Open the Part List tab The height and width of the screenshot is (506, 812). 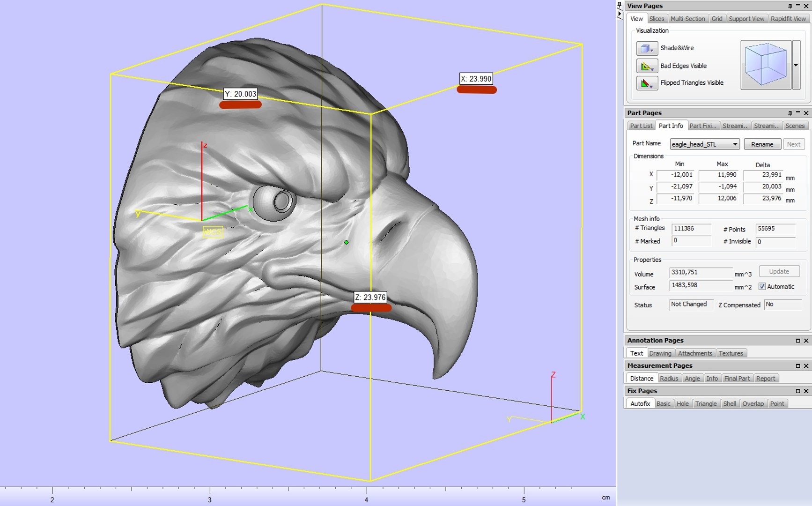(x=641, y=126)
